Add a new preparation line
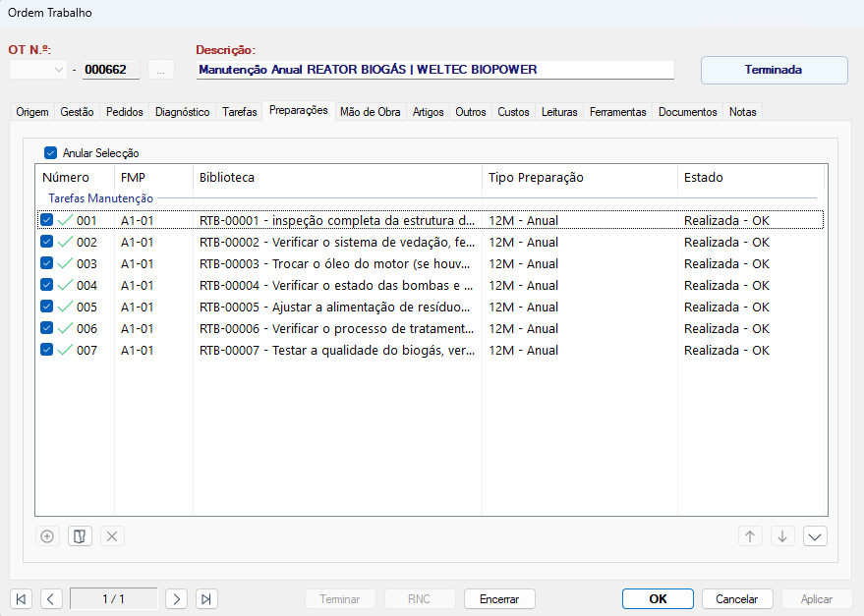Image resolution: width=864 pixels, height=616 pixels. pos(46,535)
